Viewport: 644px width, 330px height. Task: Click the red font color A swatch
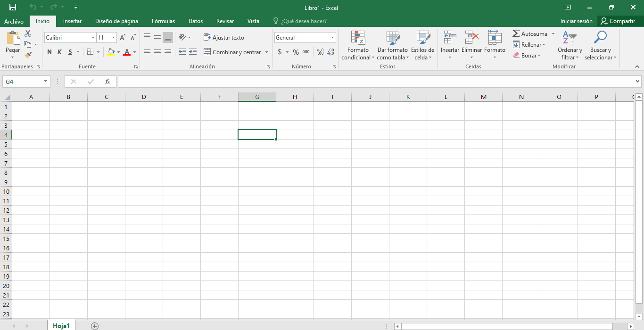tap(126, 52)
